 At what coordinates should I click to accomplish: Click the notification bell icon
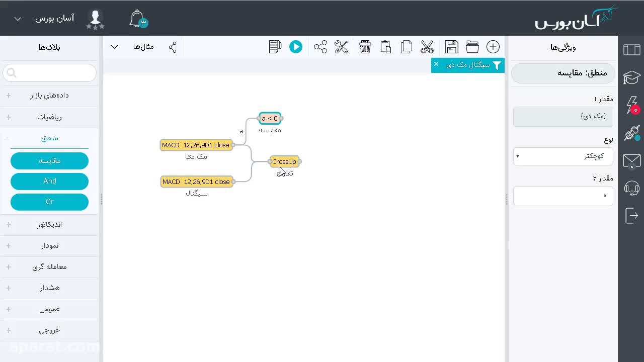point(137,19)
